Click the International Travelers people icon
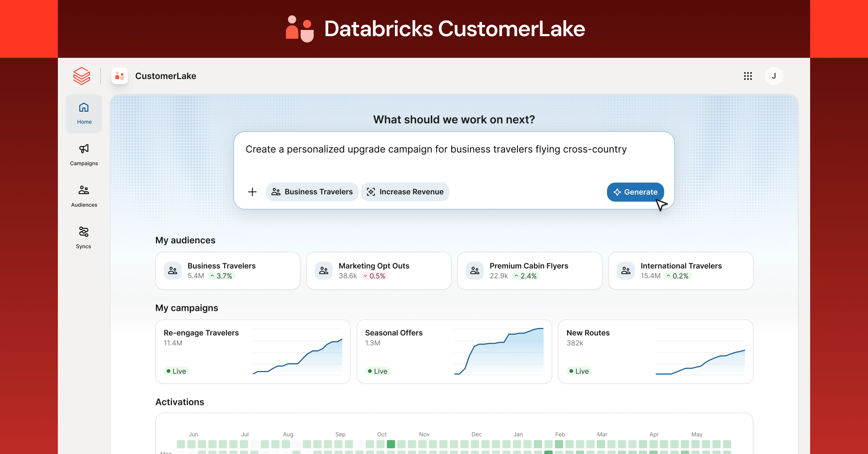 626,271
